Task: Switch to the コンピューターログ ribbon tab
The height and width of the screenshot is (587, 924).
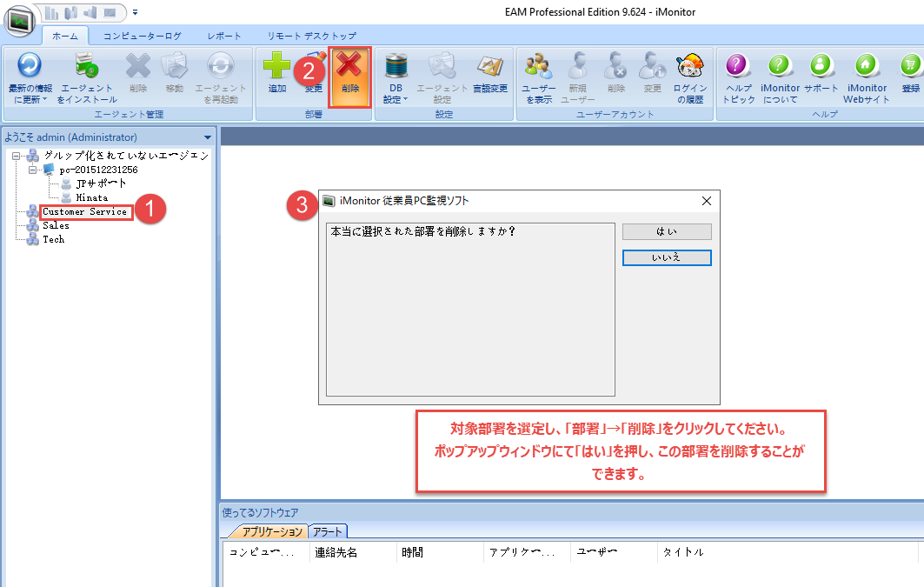Action: coord(143,36)
